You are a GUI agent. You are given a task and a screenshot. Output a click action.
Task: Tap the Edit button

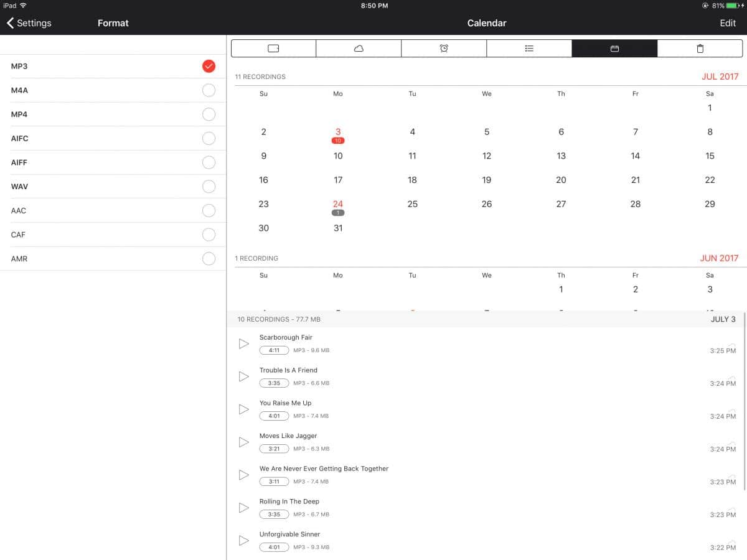point(727,23)
